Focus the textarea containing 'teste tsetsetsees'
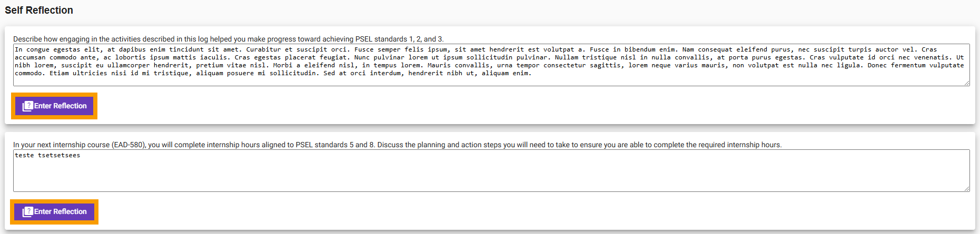The width and height of the screenshot is (980, 234). click(491, 171)
